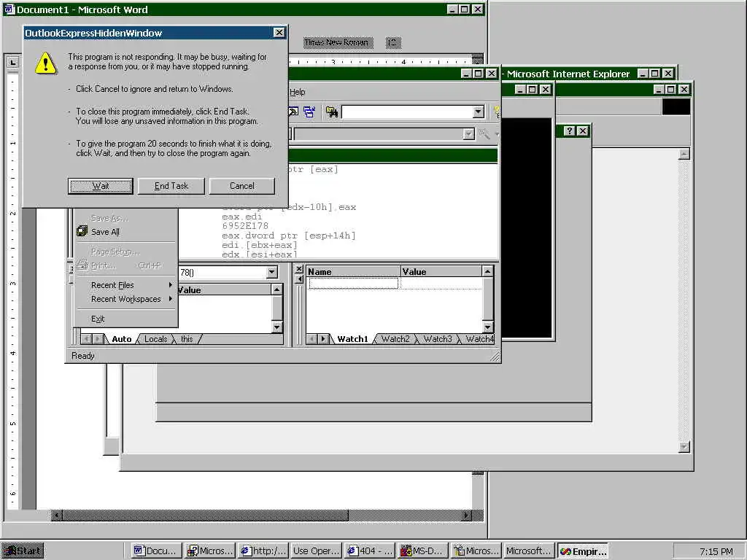The image size is (747, 560).
Task: Click the Variables pane scroll down arrow
Action: point(276,327)
